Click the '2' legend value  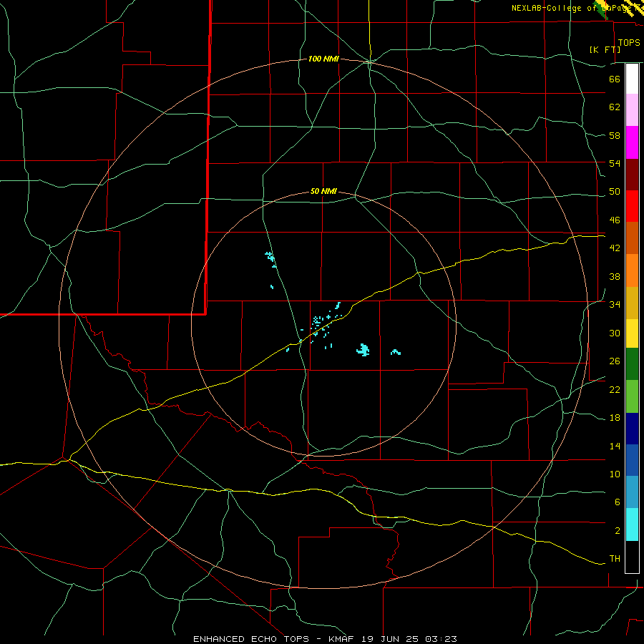click(618, 530)
